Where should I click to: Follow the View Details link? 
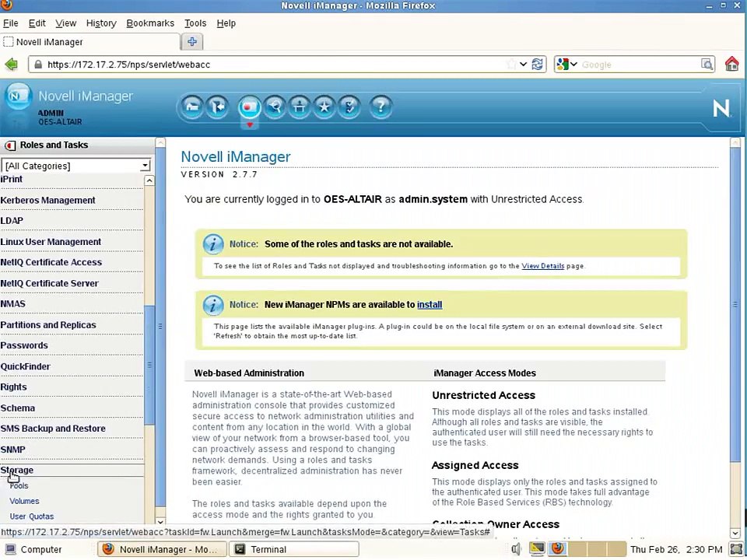(542, 266)
